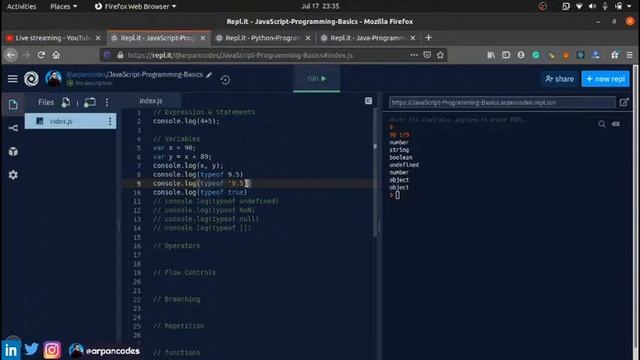Close the Live streaming YouTube tab
640x360 pixels.
[98, 38]
